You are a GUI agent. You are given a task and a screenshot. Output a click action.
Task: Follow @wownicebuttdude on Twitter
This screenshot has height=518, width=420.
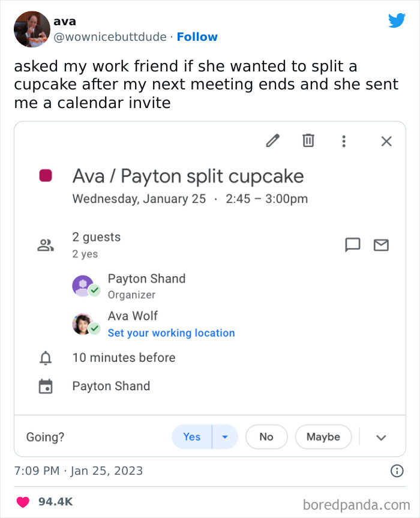(197, 37)
